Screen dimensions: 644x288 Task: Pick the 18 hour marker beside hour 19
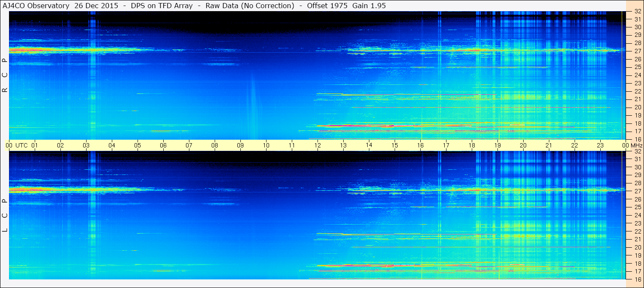point(472,145)
